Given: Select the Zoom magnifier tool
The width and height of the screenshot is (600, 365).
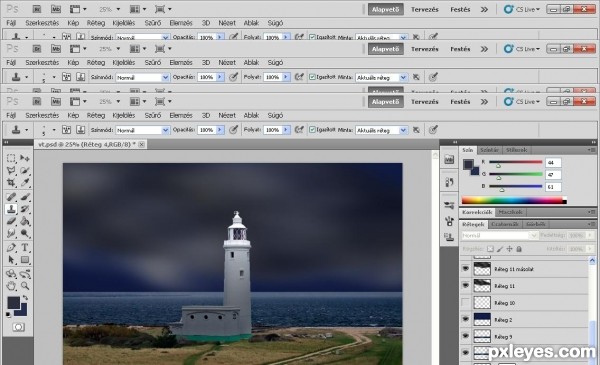Looking at the screenshot, I should click(25, 286).
